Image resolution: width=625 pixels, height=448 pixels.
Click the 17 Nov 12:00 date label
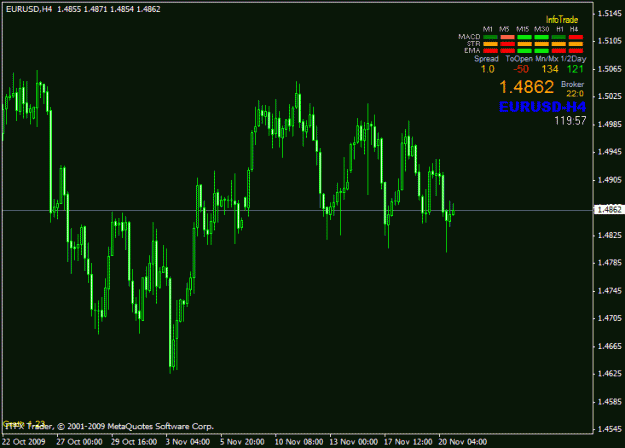tap(408, 442)
